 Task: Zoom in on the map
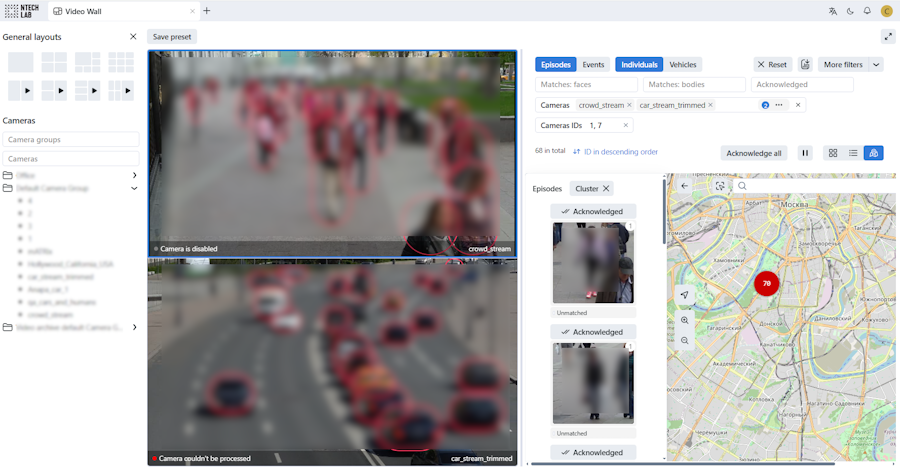684,320
